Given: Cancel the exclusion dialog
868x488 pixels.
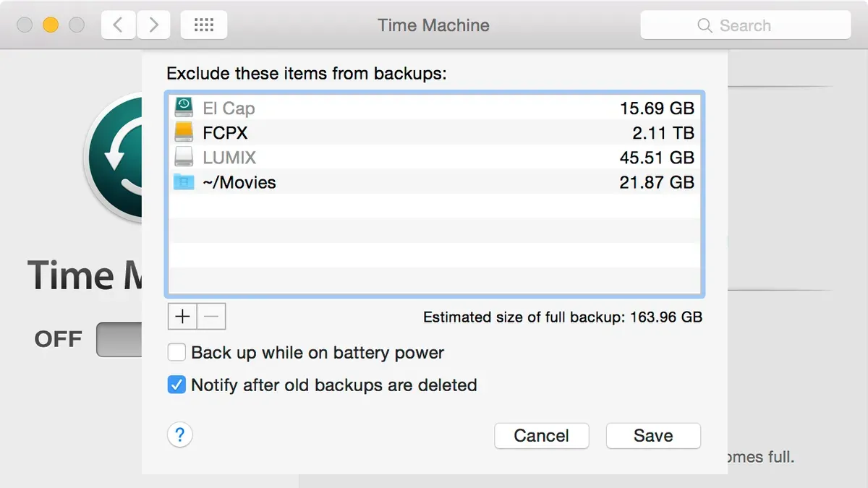Looking at the screenshot, I should click(542, 435).
